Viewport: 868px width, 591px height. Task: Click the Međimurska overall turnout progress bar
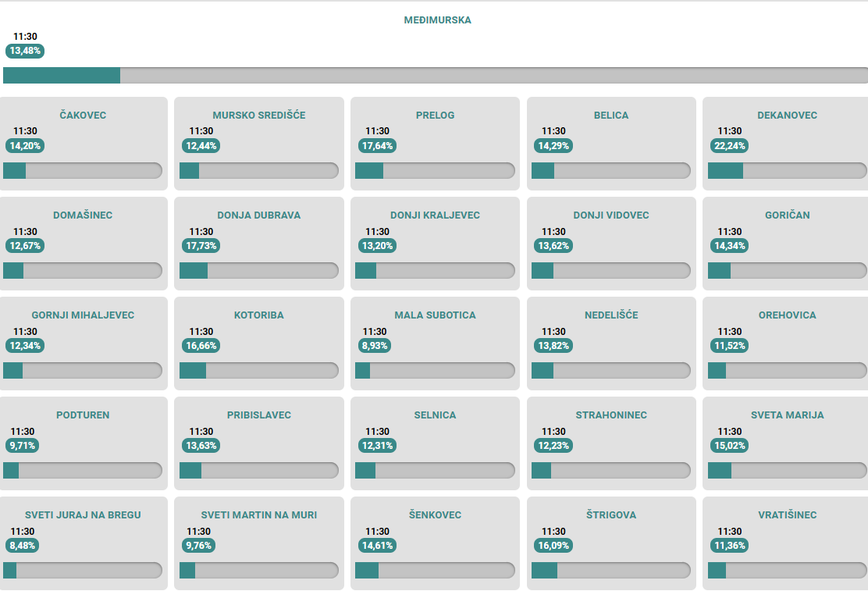(435, 76)
